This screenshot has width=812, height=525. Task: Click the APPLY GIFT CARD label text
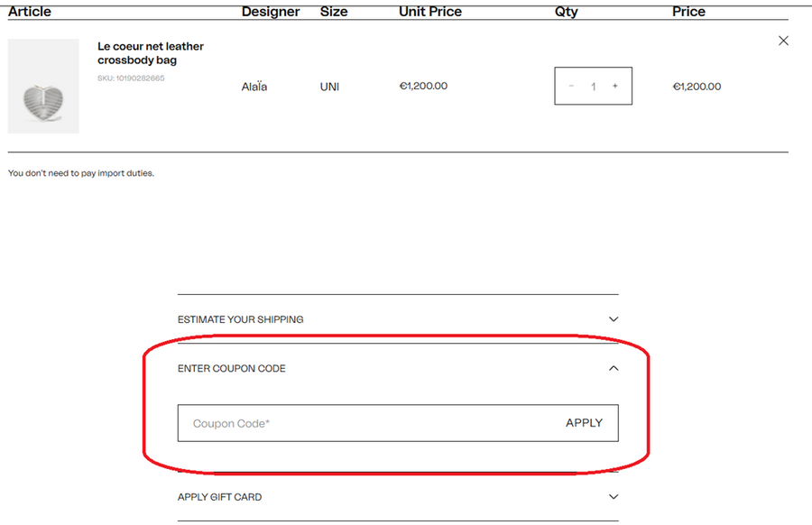coord(219,497)
